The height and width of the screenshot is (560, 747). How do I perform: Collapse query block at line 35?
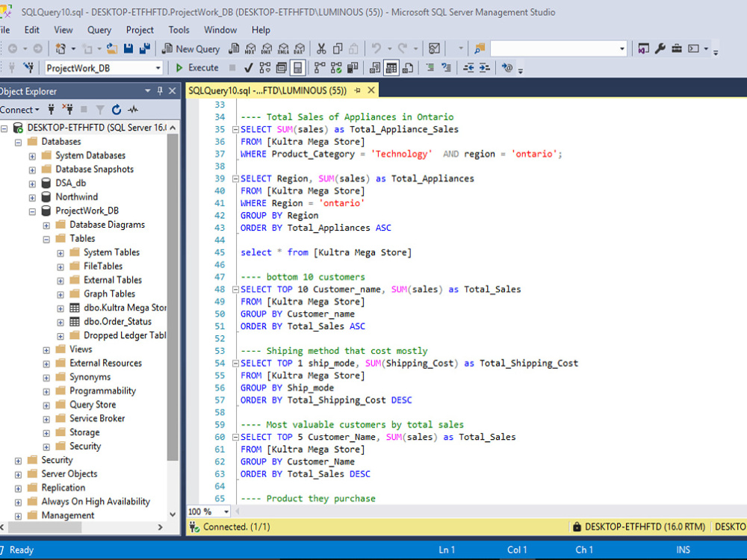[x=235, y=129]
